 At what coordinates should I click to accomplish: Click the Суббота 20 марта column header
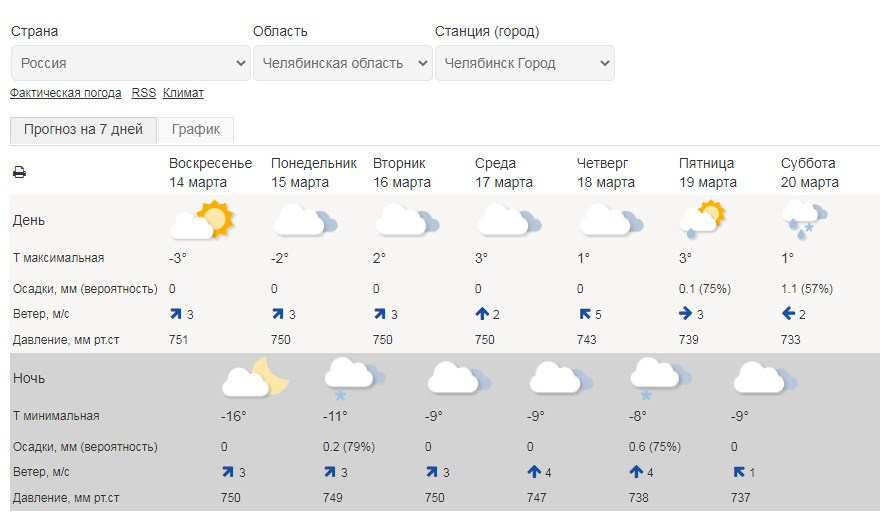(810, 172)
